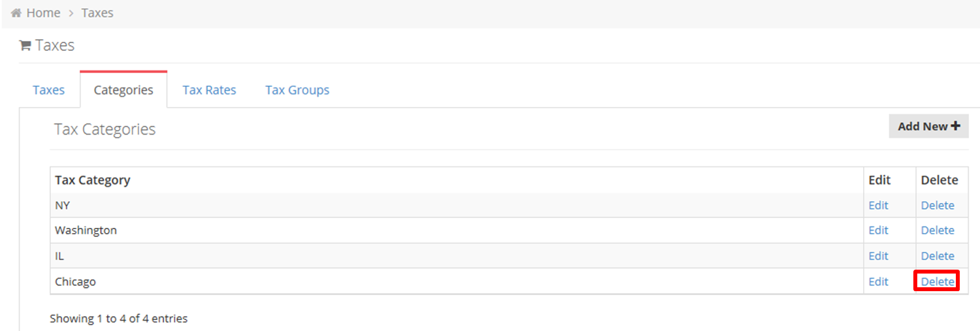
Task: Select the Chicago row name cell
Action: (x=457, y=281)
